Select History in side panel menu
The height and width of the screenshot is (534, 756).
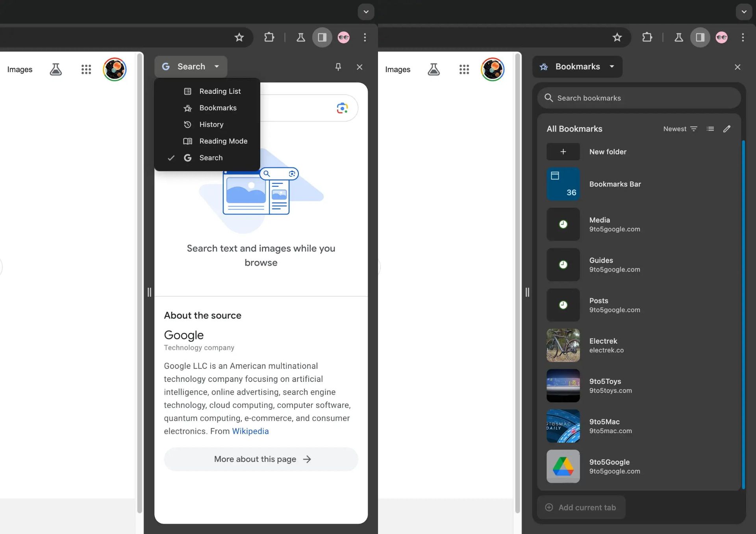[211, 125]
